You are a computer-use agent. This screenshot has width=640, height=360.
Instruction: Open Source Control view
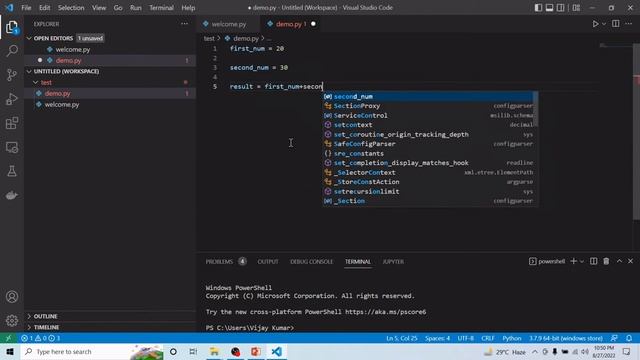[12, 75]
